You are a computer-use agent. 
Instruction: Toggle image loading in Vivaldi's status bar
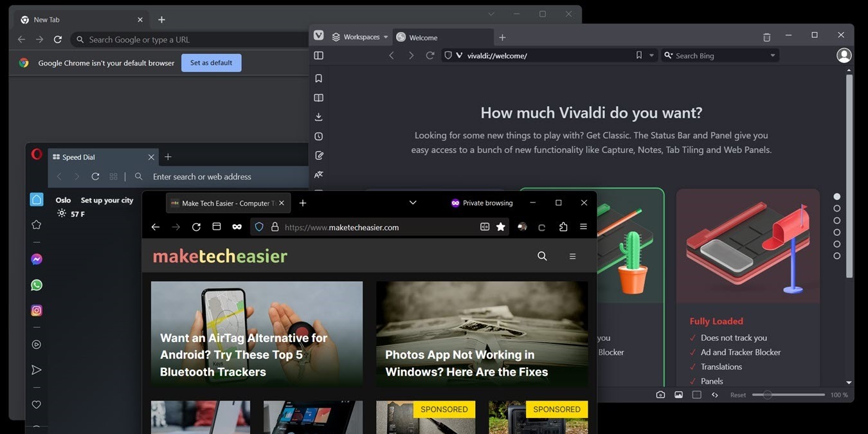coord(678,394)
